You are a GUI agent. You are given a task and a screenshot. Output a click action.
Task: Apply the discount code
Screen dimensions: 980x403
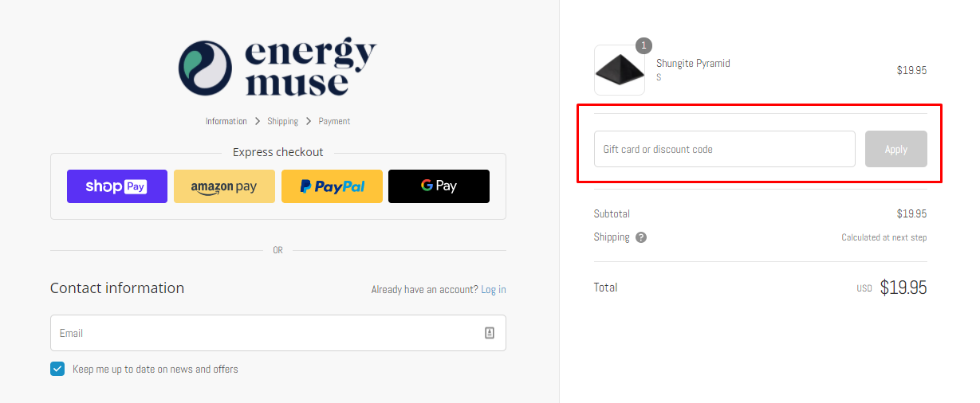tap(896, 149)
